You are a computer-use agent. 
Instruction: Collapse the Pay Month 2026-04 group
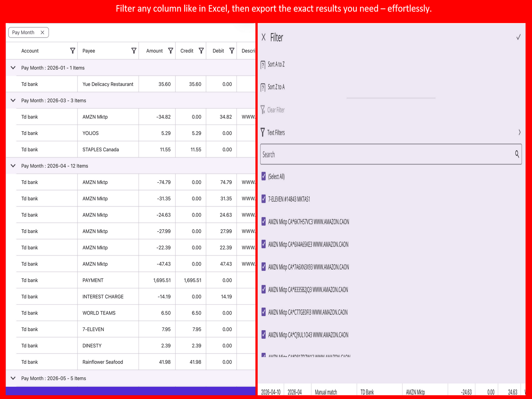[13, 166]
